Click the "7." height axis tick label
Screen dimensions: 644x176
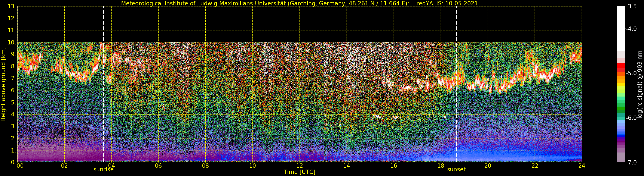[x=13, y=78]
